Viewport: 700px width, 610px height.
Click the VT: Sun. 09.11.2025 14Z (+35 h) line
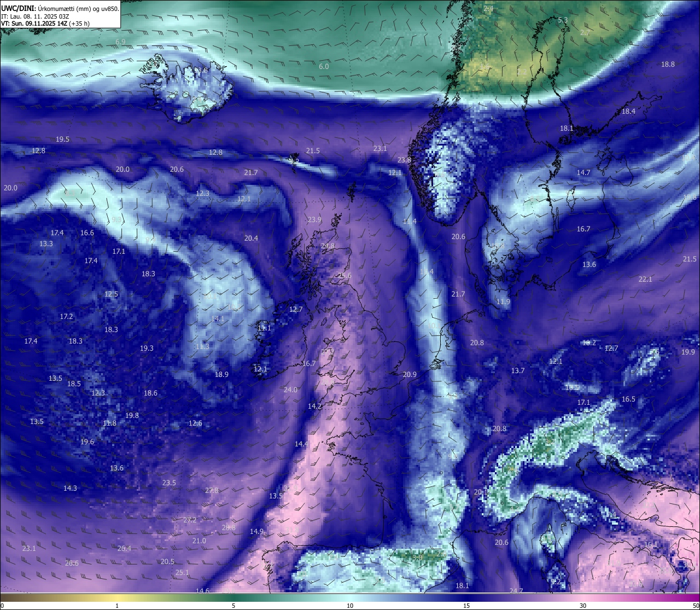coord(45,24)
